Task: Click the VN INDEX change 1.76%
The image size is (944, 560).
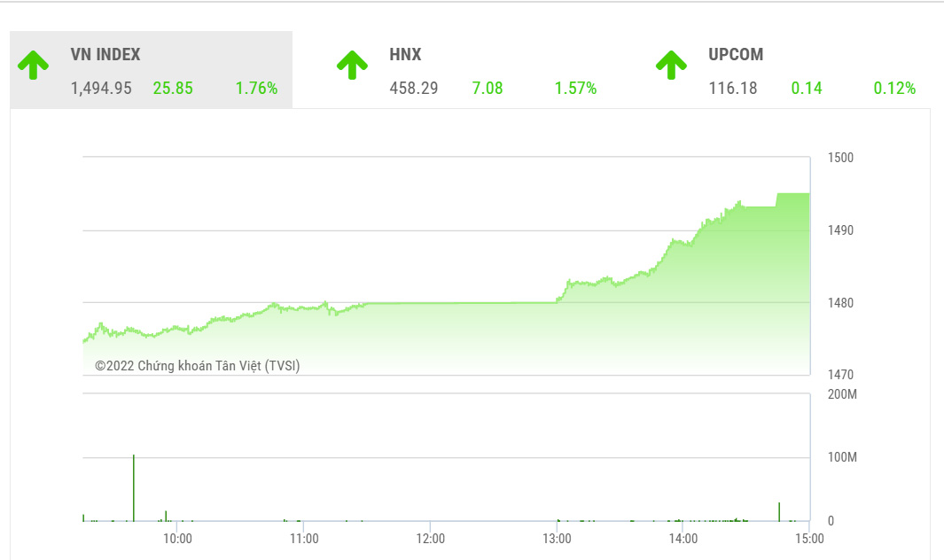Action: [256, 89]
